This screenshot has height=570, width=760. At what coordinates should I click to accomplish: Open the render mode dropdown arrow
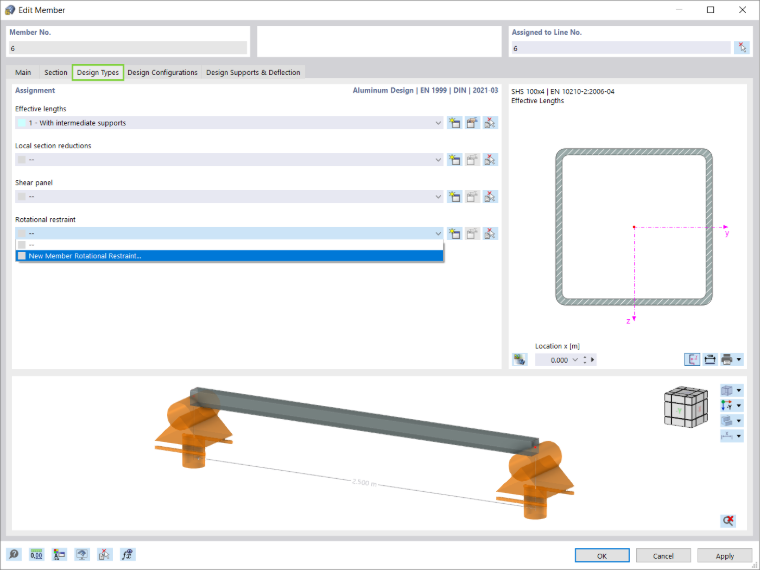point(739,421)
